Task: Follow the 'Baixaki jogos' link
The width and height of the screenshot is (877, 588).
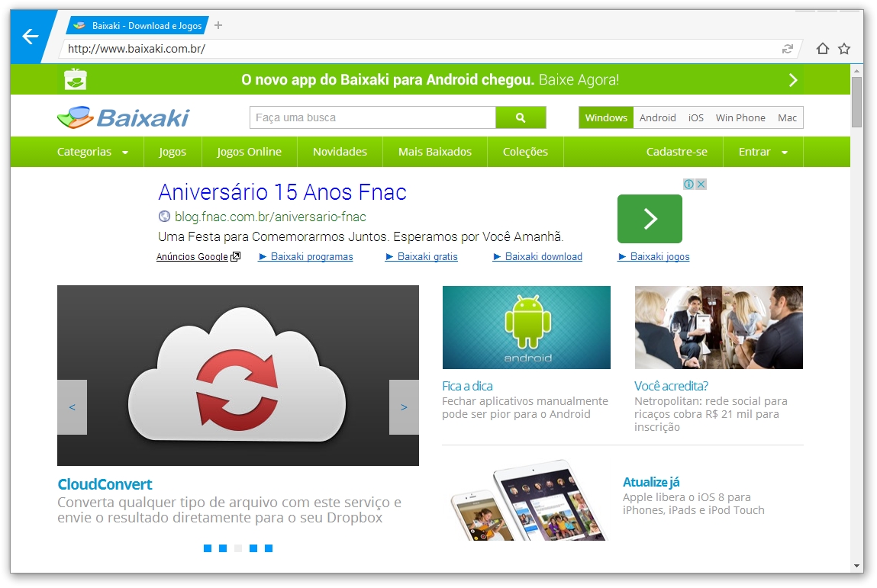Action: (654, 256)
